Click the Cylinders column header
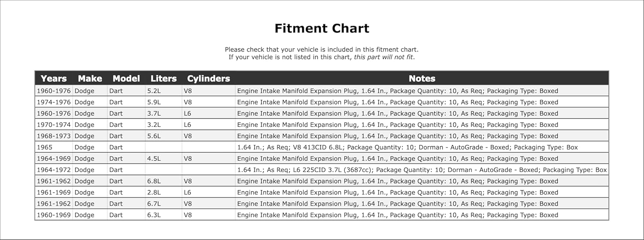 tap(208, 78)
